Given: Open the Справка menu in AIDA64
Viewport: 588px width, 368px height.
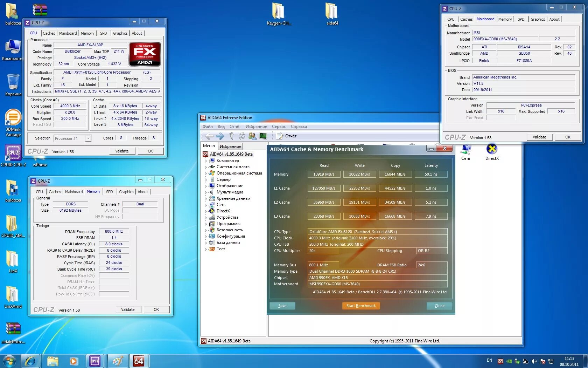Looking at the screenshot, I should (x=299, y=127).
